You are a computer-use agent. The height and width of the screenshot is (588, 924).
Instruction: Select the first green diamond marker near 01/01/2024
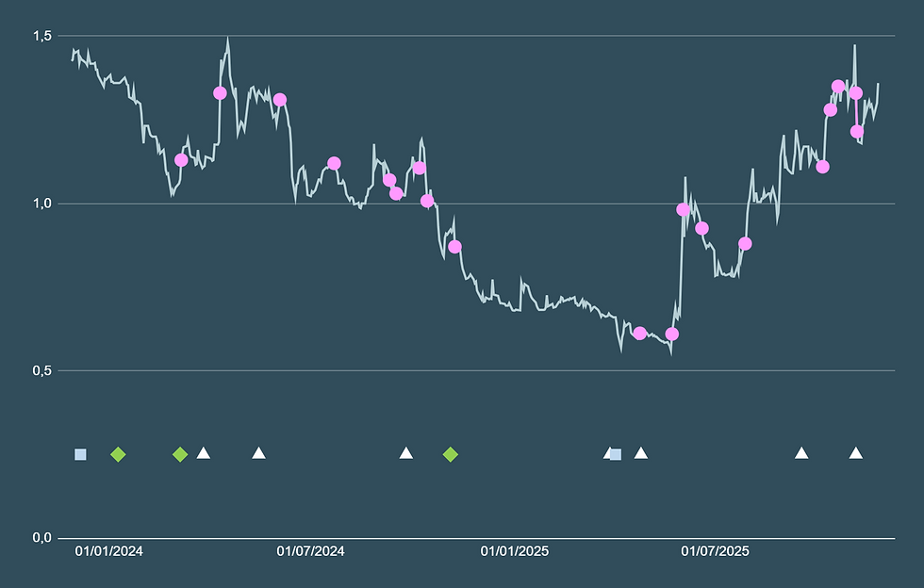click(119, 454)
